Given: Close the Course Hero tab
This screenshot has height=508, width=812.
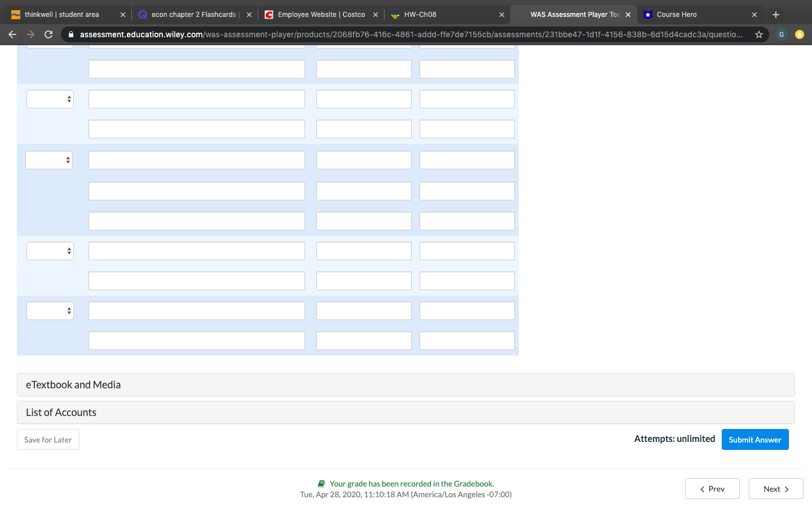Looking at the screenshot, I should pos(754,15).
